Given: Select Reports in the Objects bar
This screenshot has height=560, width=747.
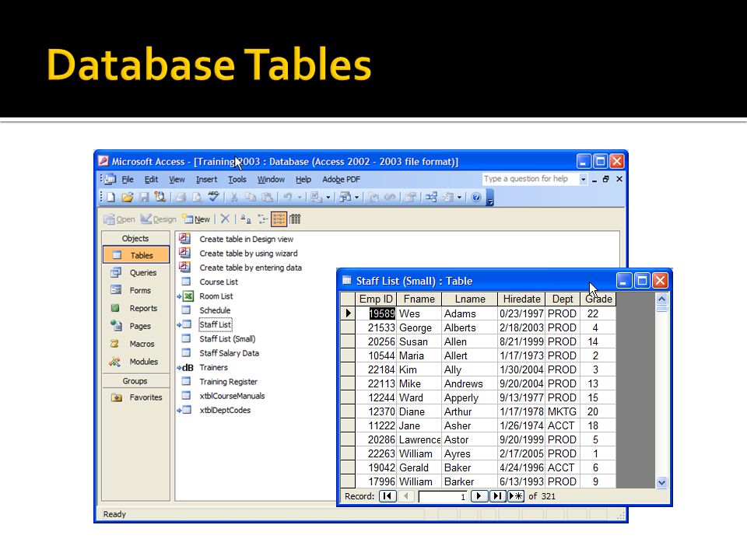Looking at the screenshot, I should (135, 309).
